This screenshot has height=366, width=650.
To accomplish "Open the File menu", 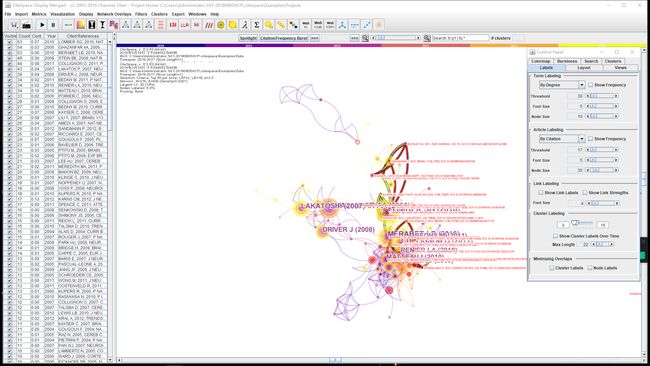I will [8, 14].
